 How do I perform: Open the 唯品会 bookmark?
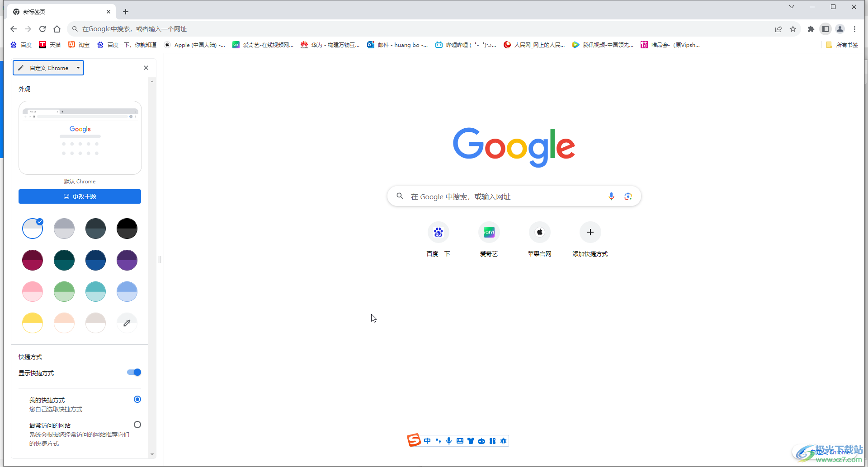(670, 45)
